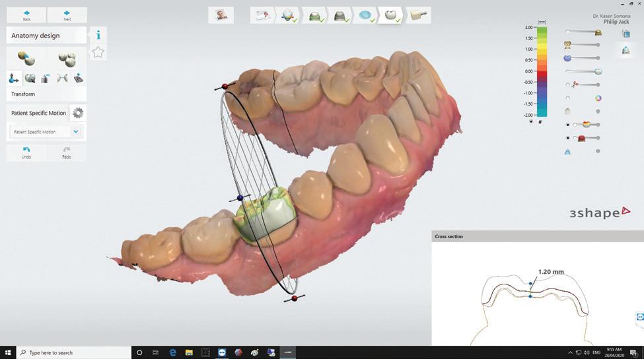Screen dimensions: 644x359
Task: Adjust the red contact map slider
Action: 587,138
